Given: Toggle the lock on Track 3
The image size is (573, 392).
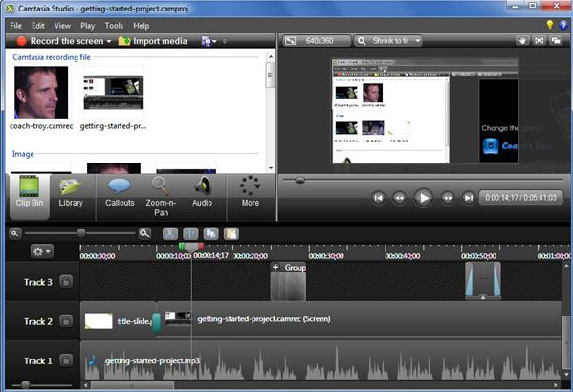Looking at the screenshot, I should 66,282.
